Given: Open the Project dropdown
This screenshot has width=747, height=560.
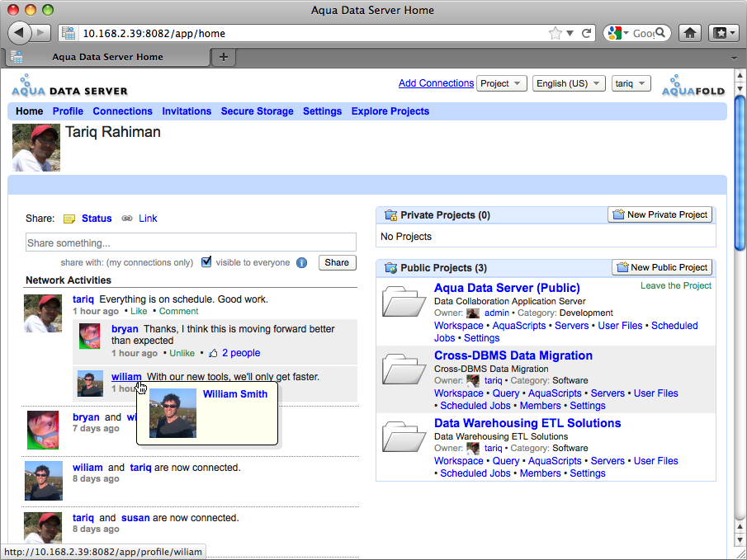Looking at the screenshot, I should click(502, 83).
